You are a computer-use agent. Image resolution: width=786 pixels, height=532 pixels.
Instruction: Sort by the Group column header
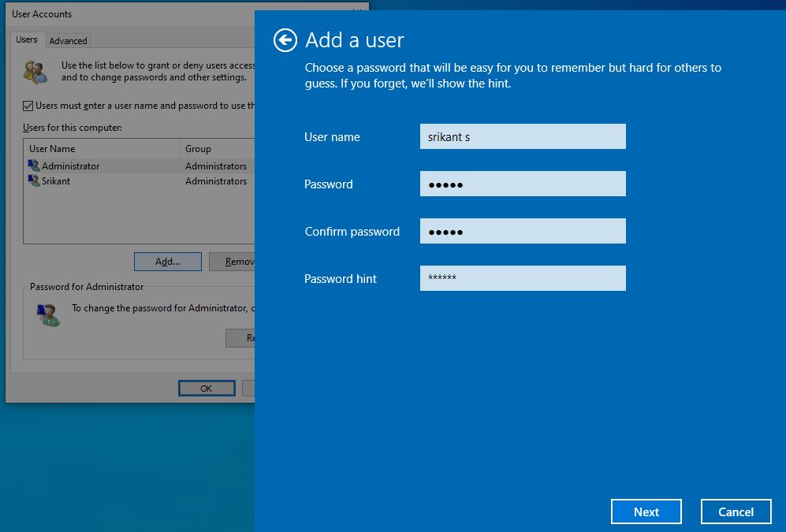pos(218,149)
